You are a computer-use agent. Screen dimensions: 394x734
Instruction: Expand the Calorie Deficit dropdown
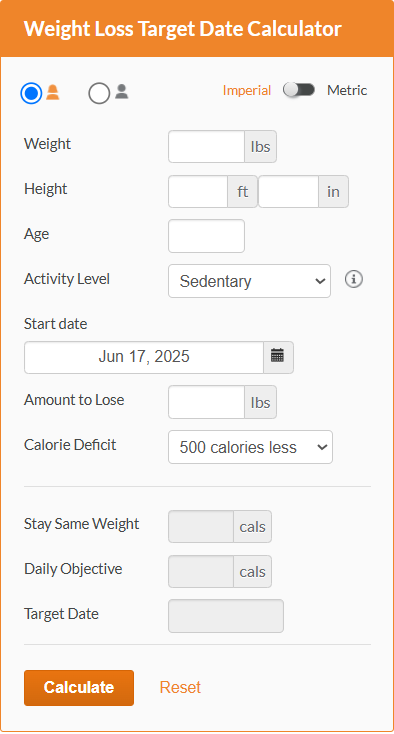click(250, 447)
